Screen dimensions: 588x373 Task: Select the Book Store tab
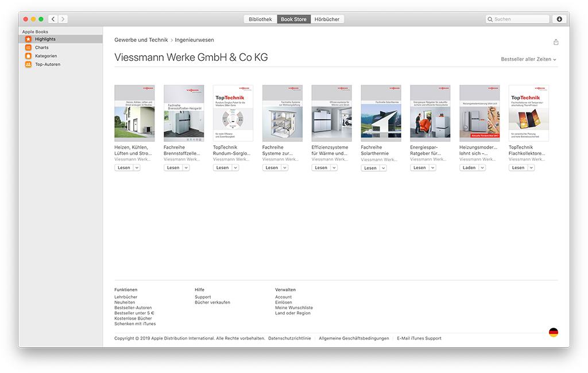tap(293, 19)
